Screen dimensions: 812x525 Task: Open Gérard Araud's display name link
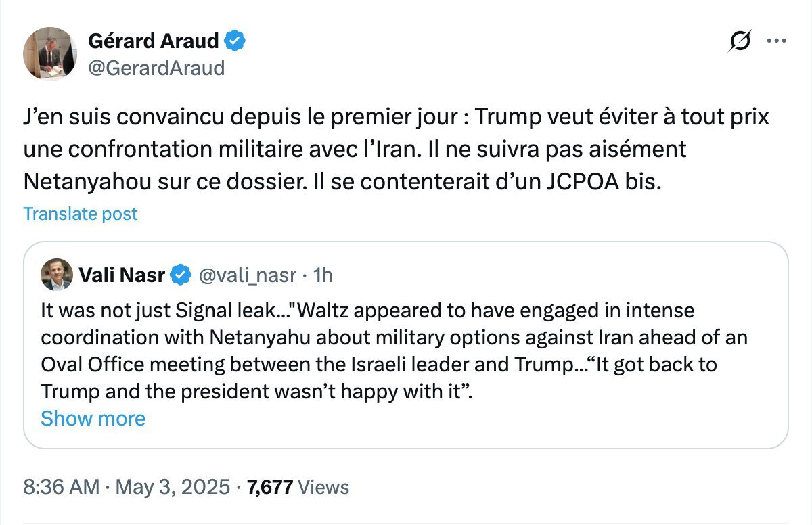point(154,41)
